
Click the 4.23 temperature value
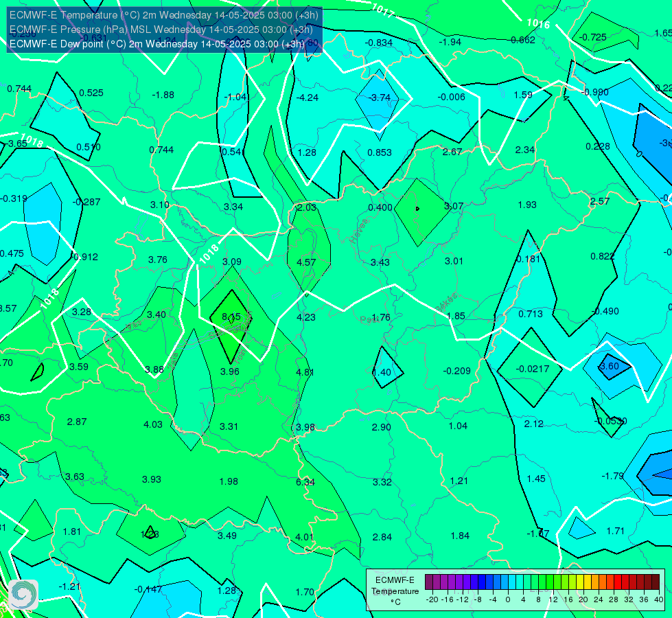(306, 317)
